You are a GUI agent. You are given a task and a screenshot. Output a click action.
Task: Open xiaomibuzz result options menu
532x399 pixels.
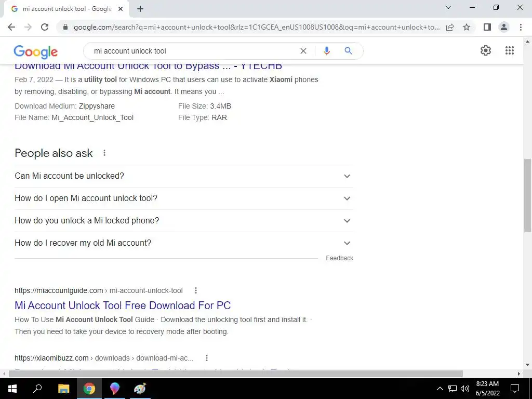point(207,358)
